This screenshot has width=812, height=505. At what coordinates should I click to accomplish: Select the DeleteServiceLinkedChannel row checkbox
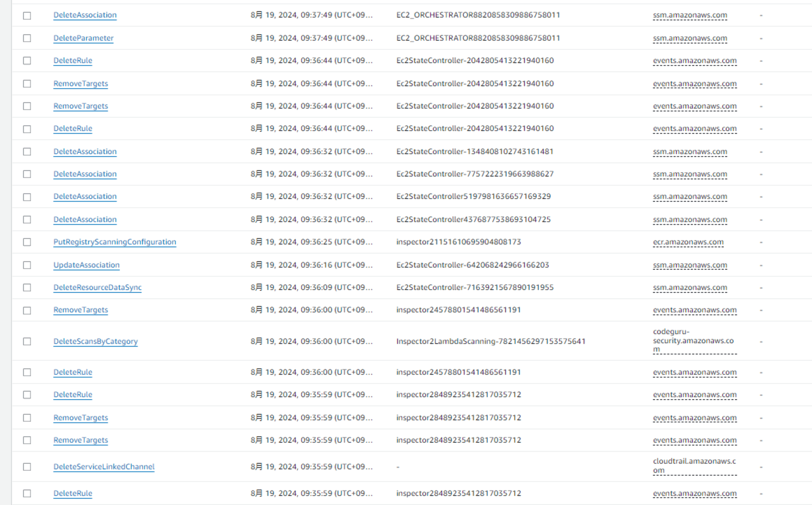tap(27, 467)
